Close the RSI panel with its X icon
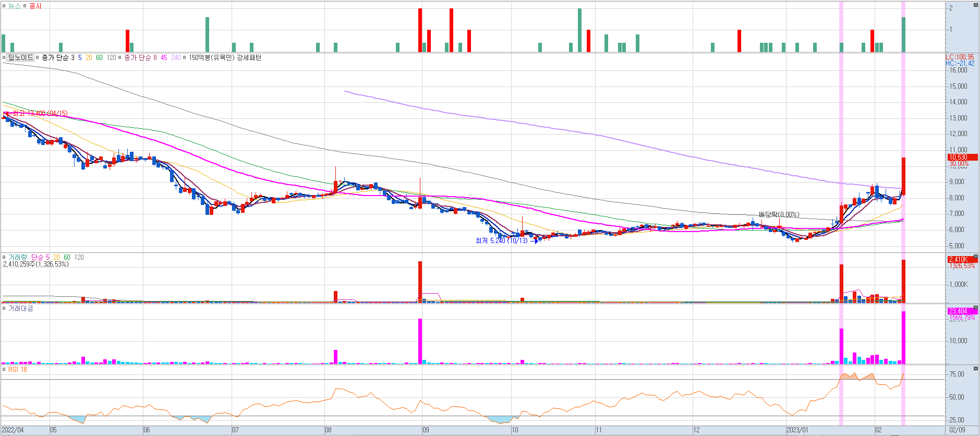980x436 pixels. pos(975,369)
